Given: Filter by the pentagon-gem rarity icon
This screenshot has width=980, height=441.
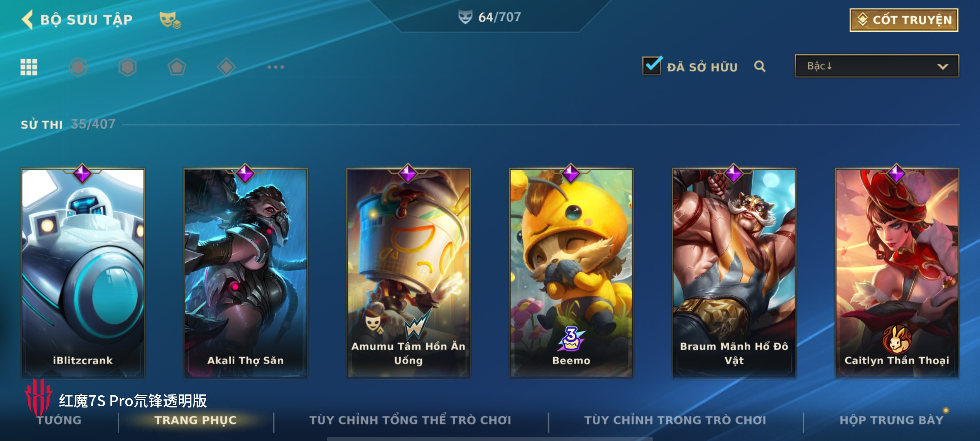Looking at the screenshot, I should pyautogui.click(x=177, y=67).
